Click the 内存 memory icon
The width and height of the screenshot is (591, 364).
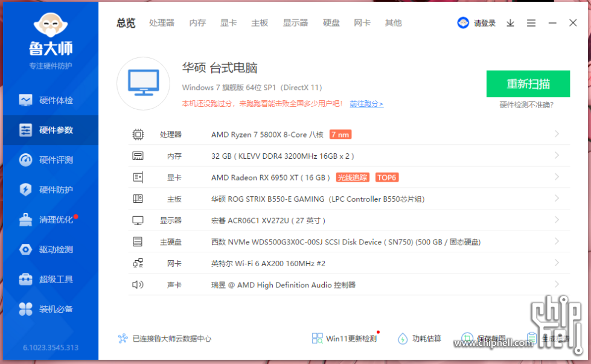tap(138, 156)
